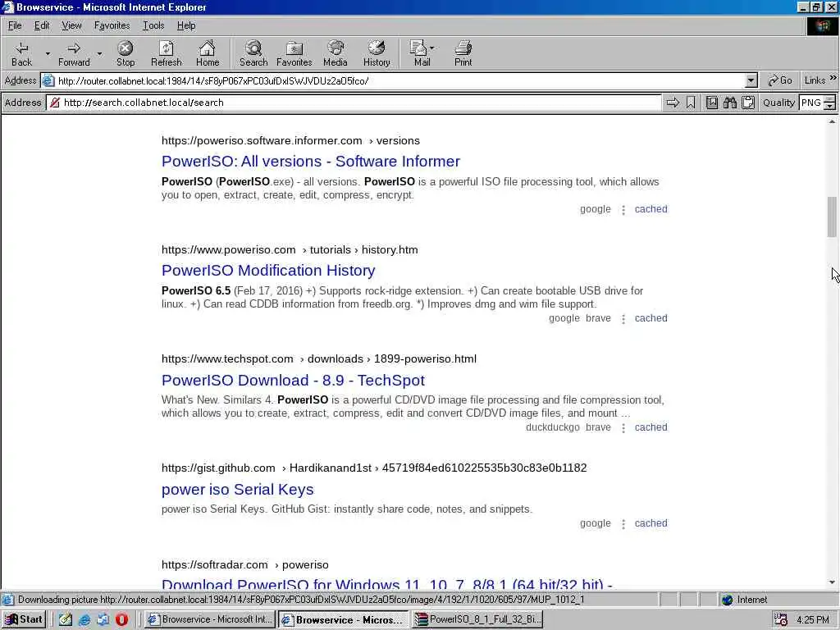Open power iso Serial Keys link

tap(237, 489)
